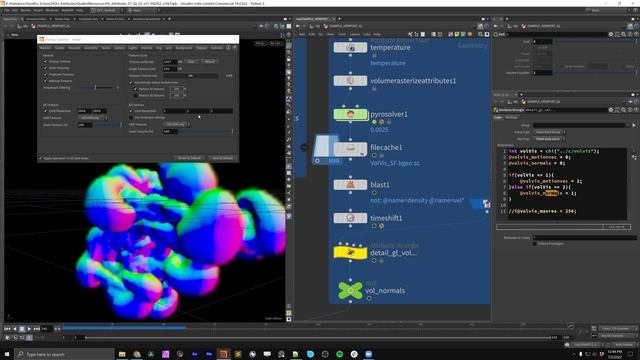
Task: Open the gear menu in Attribute Wrangle parameters
Action: coord(611,110)
